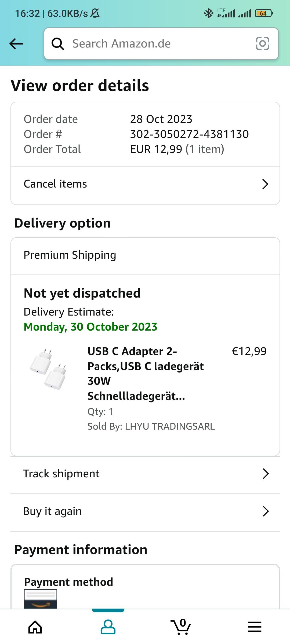Screen dimensions: 290x644
Task: Tap the payment card image
Action: [x=41, y=598]
